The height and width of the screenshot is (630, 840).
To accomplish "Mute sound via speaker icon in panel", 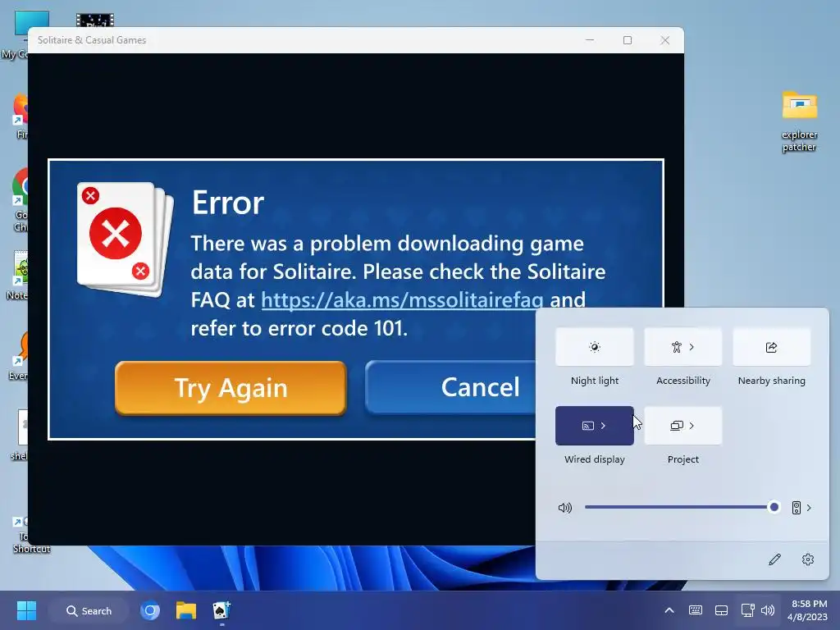I will (565, 507).
